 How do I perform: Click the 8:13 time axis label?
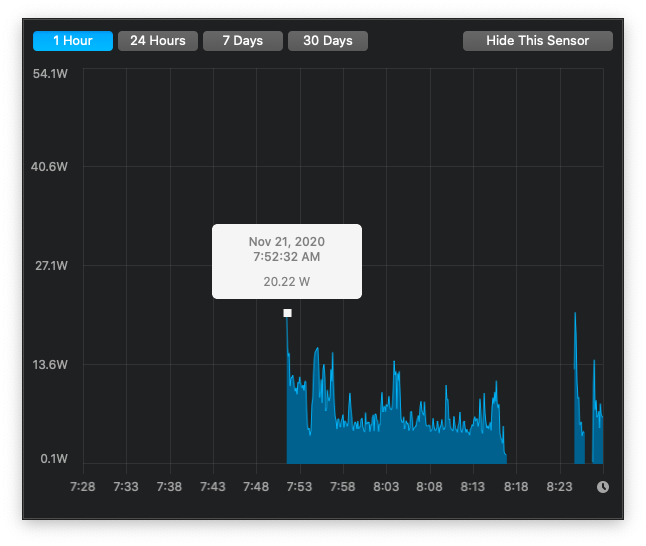473,487
